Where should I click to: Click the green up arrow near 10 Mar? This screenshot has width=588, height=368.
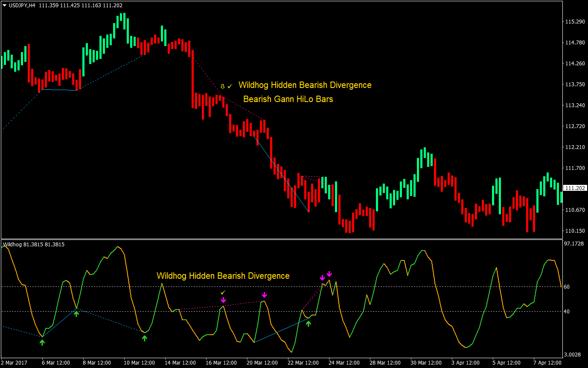tap(144, 339)
